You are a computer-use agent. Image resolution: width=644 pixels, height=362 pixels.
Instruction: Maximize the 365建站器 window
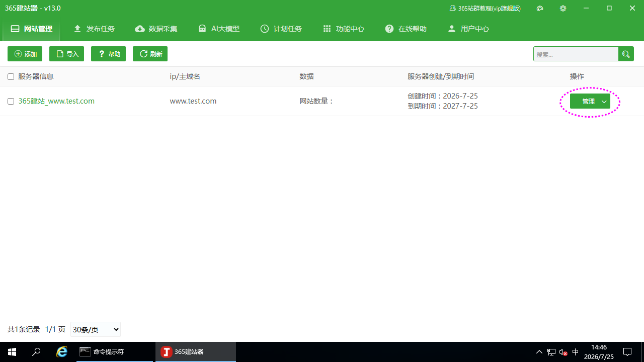609,9
